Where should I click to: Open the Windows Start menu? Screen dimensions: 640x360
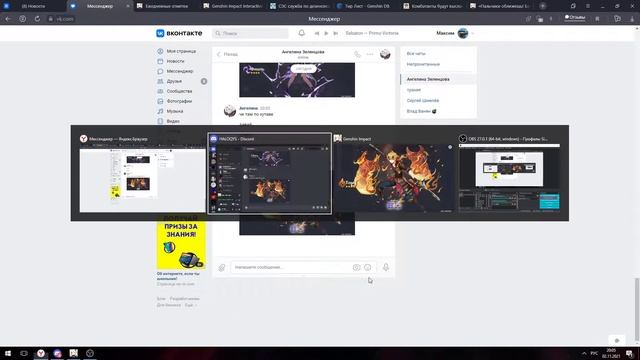coord(7,353)
